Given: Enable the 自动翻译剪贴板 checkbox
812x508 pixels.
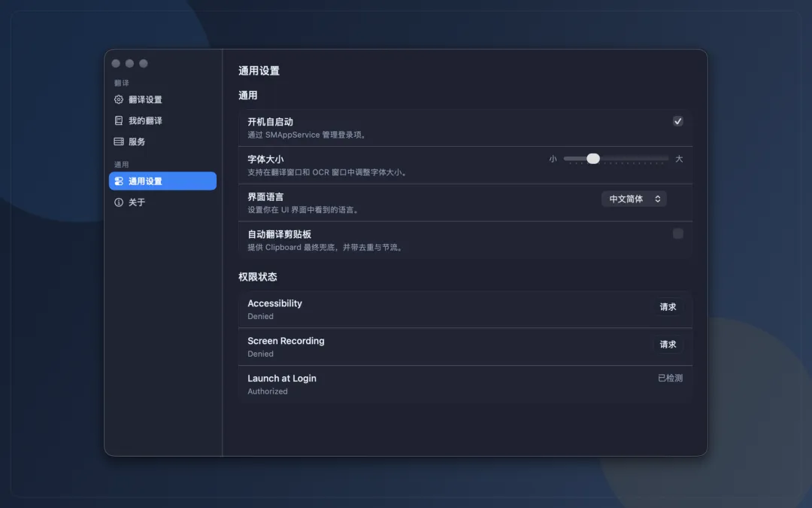Looking at the screenshot, I should click(x=677, y=234).
